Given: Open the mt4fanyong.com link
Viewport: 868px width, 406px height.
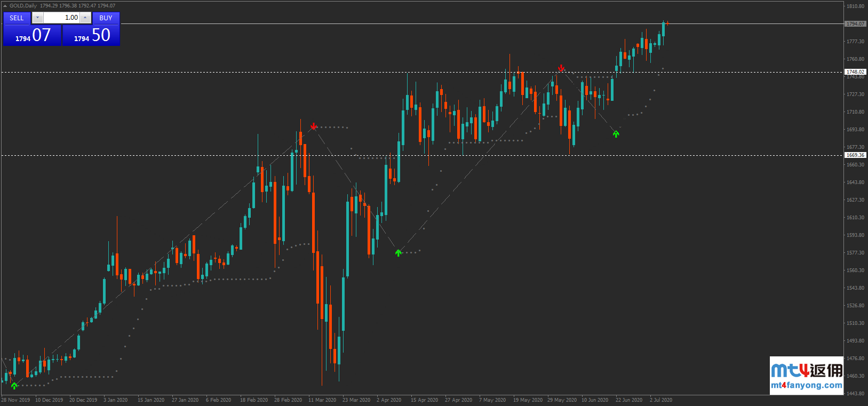Looking at the screenshot, I should pyautogui.click(x=806, y=385).
